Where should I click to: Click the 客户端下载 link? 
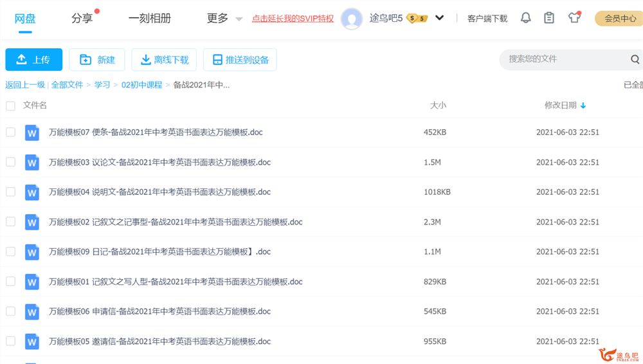coord(487,19)
